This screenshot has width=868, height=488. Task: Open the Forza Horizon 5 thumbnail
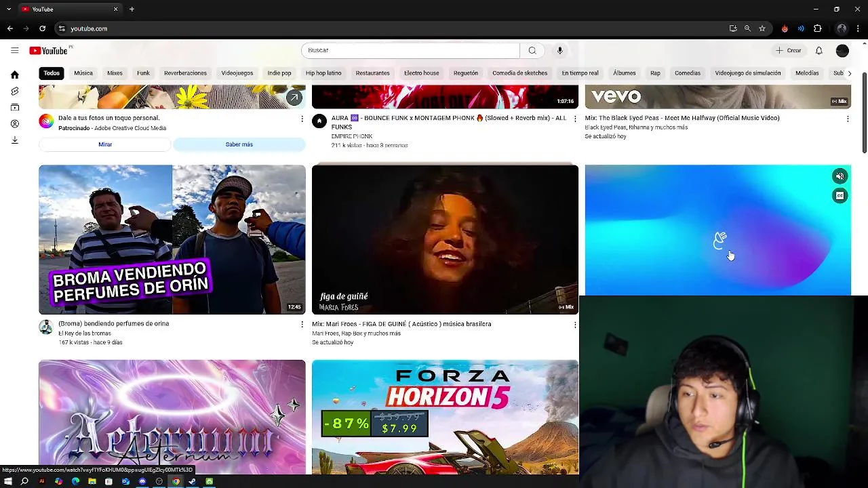click(x=445, y=417)
